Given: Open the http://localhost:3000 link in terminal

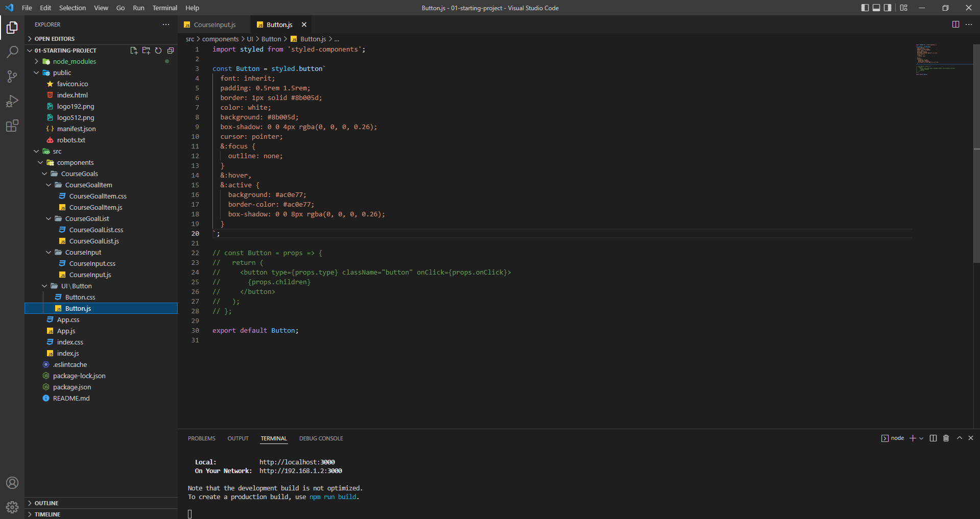Looking at the screenshot, I should pyautogui.click(x=297, y=462).
